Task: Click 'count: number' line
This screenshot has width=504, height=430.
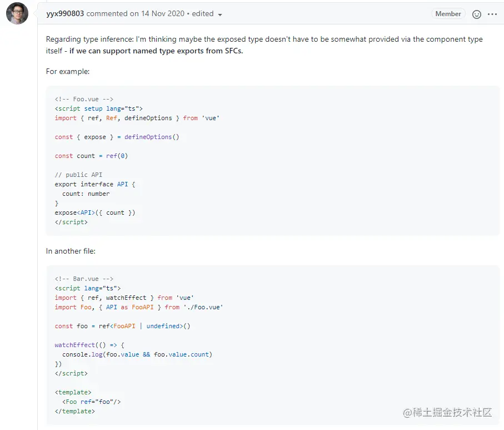Action: 86,194
